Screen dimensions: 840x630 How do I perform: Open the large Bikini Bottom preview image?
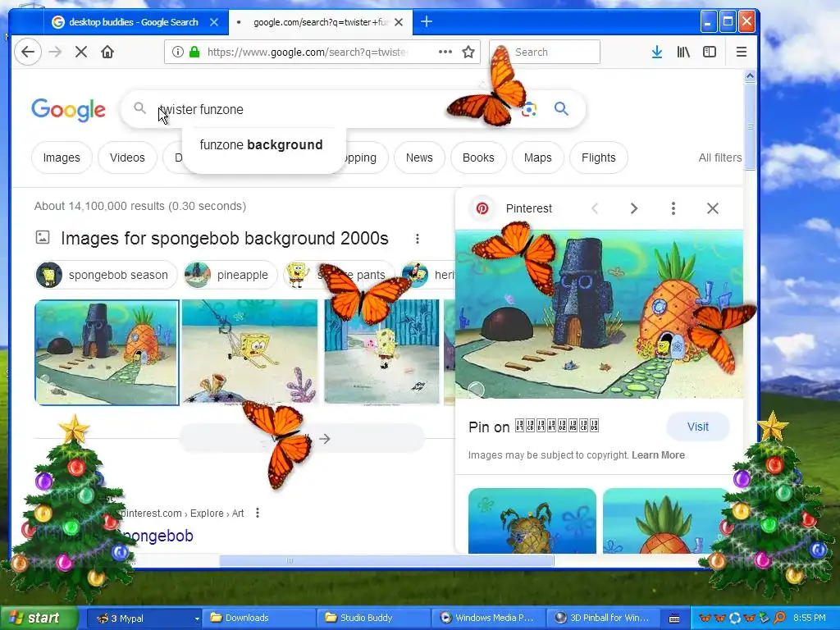(599, 314)
